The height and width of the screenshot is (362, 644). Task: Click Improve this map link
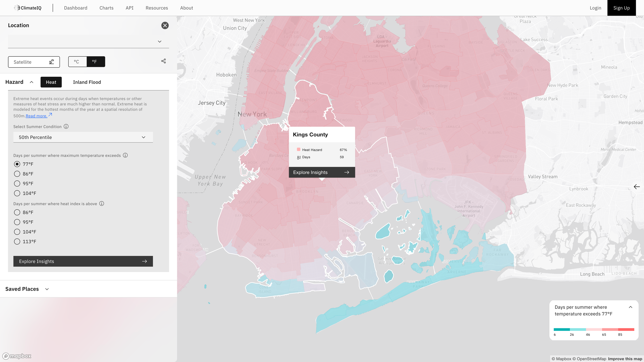pos(625,359)
